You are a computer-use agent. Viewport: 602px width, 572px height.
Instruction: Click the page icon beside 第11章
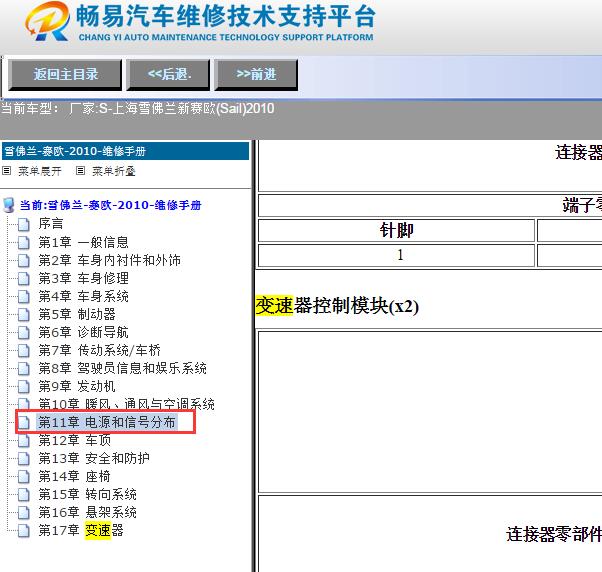point(24,422)
